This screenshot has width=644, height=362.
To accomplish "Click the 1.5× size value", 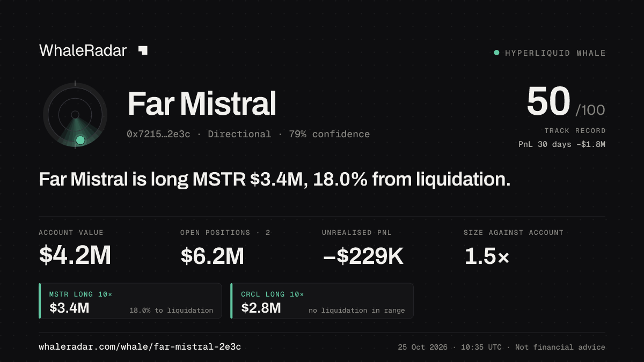I will 486,256.
